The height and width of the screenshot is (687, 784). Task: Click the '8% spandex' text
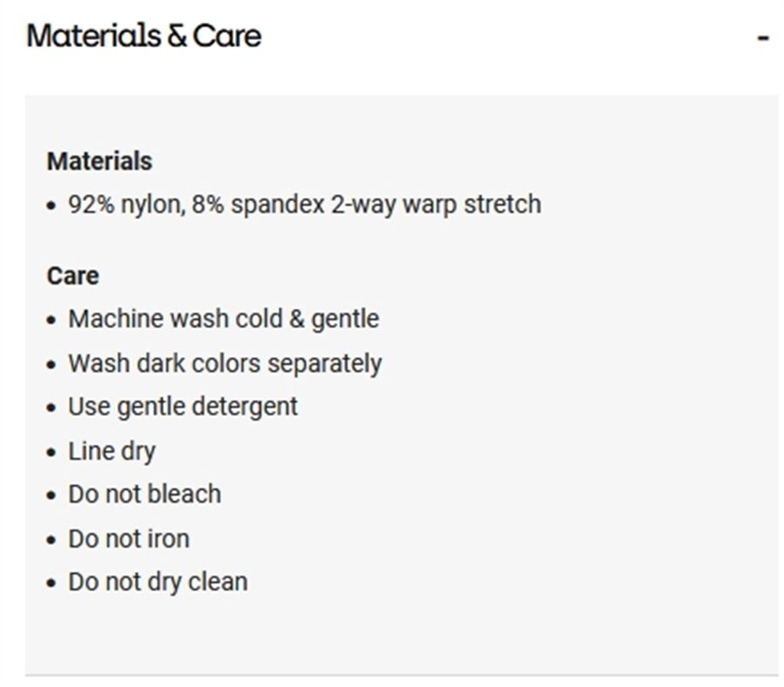coord(258,205)
